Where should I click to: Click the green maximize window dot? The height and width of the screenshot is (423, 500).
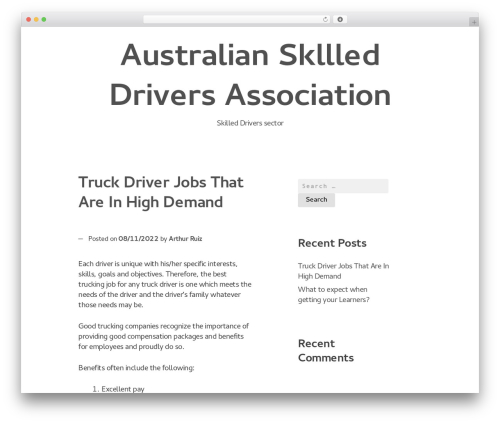(x=44, y=20)
